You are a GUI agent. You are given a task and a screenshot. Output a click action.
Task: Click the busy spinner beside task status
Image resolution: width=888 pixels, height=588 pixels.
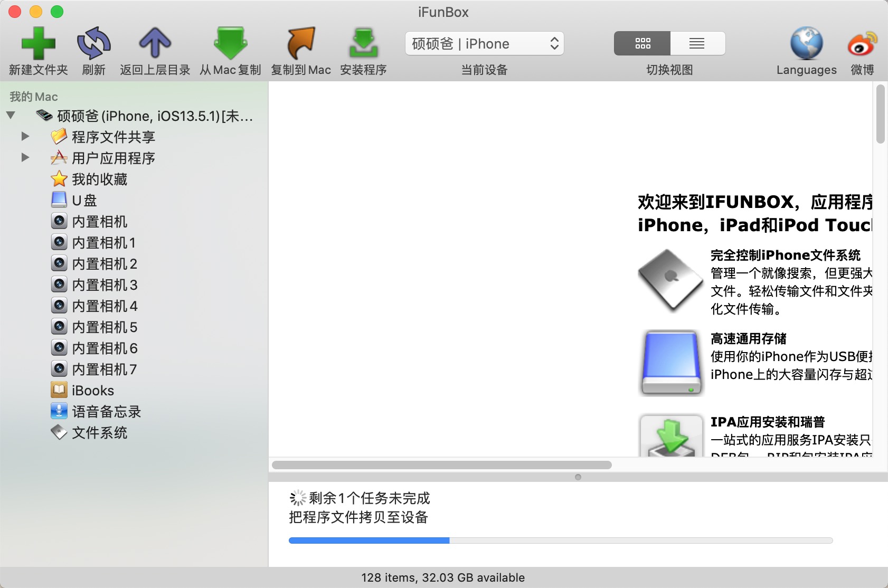[x=298, y=498]
